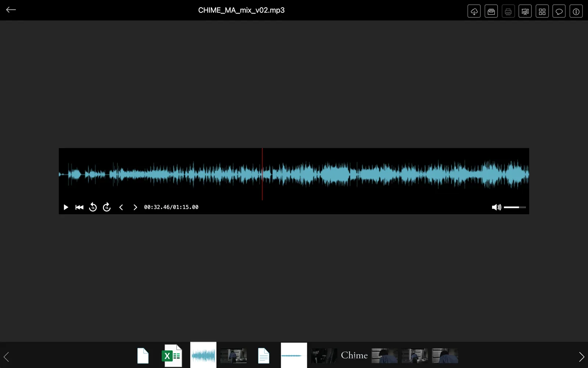
Task: Play the CHIME_MA_mix_v02 audio
Action: 66,207
